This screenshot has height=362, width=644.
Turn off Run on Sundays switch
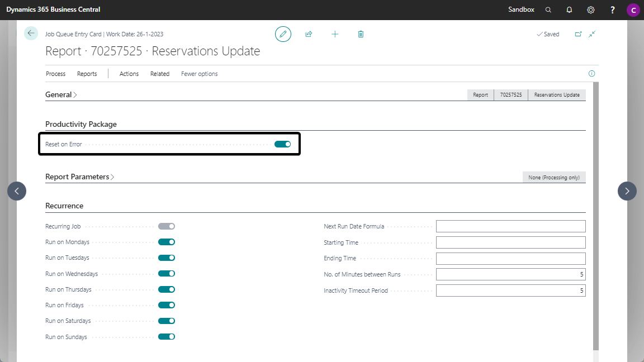167,337
